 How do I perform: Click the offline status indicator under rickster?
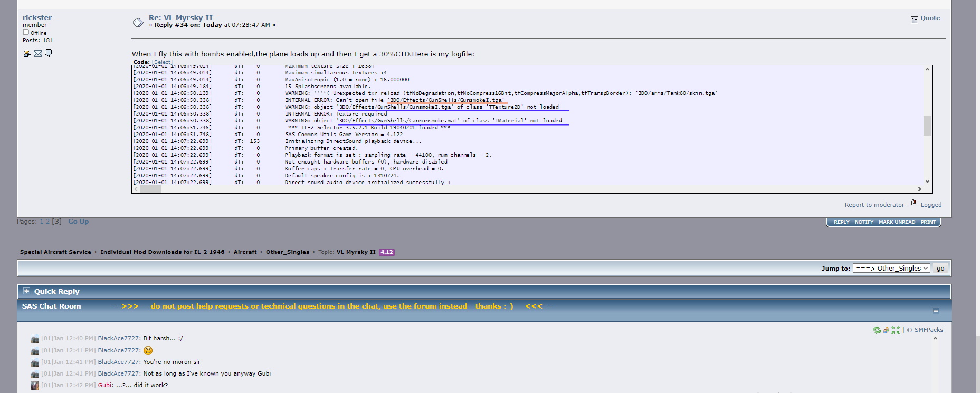(25, 32)
